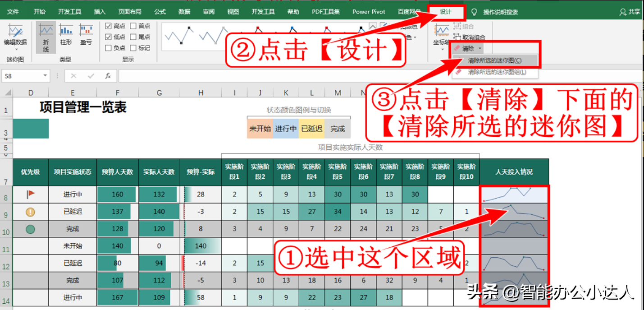
Task: Click the 编辑数据 sparkline icon
Action: click(x=15, y=31)
